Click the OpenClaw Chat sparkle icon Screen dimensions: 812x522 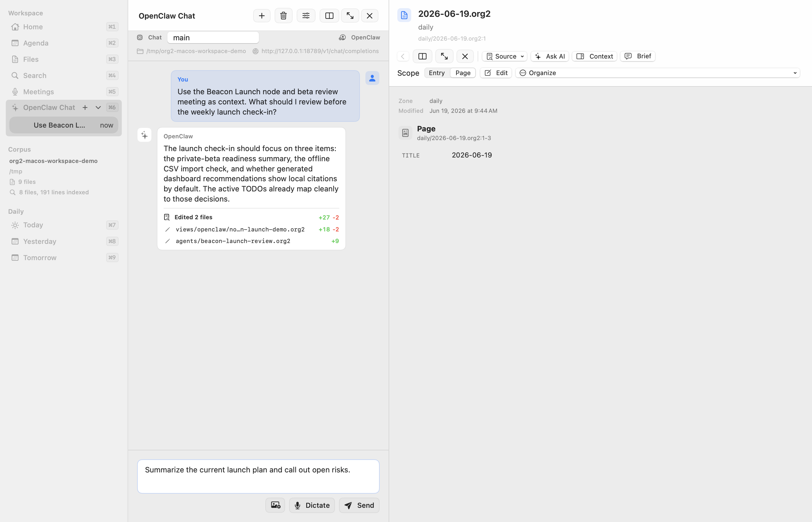(15, 108)
